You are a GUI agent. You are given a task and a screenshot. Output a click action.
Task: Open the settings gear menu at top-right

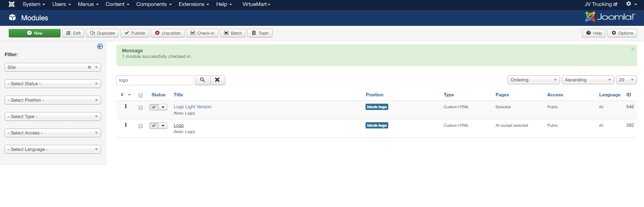[631, 4]
